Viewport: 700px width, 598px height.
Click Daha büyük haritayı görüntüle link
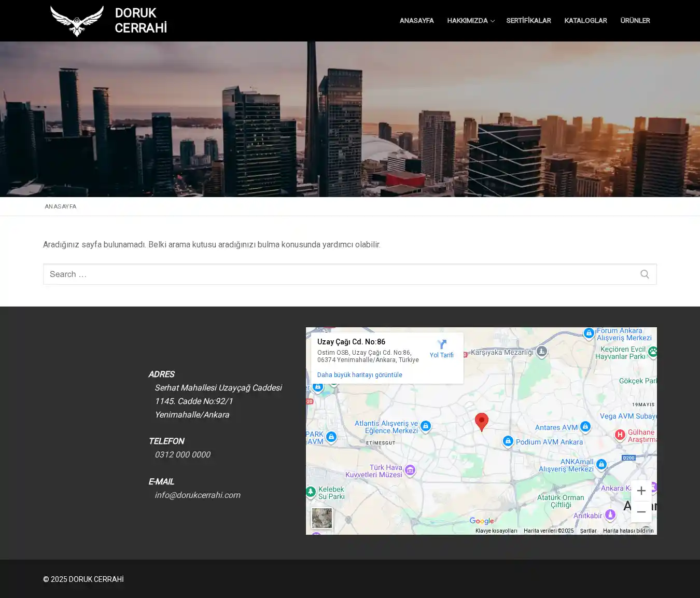[359, 375]
